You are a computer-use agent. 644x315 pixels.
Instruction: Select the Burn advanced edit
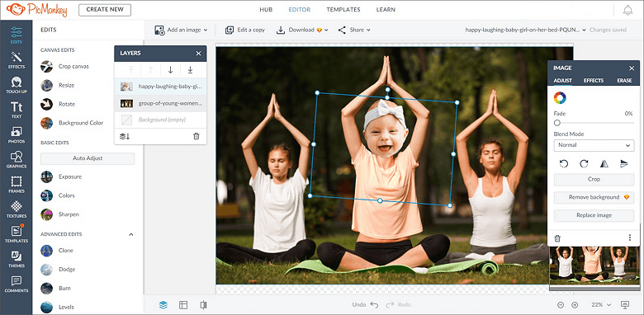click(56, 289)
